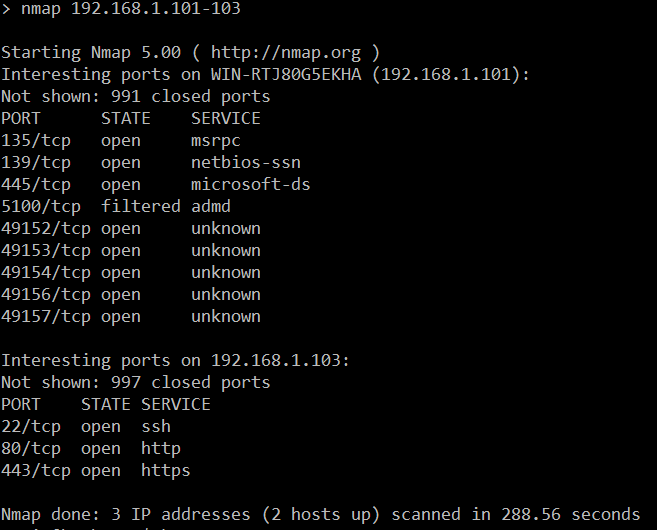
Task: Click the msrpc service name
Action: [x=216, y=140]
